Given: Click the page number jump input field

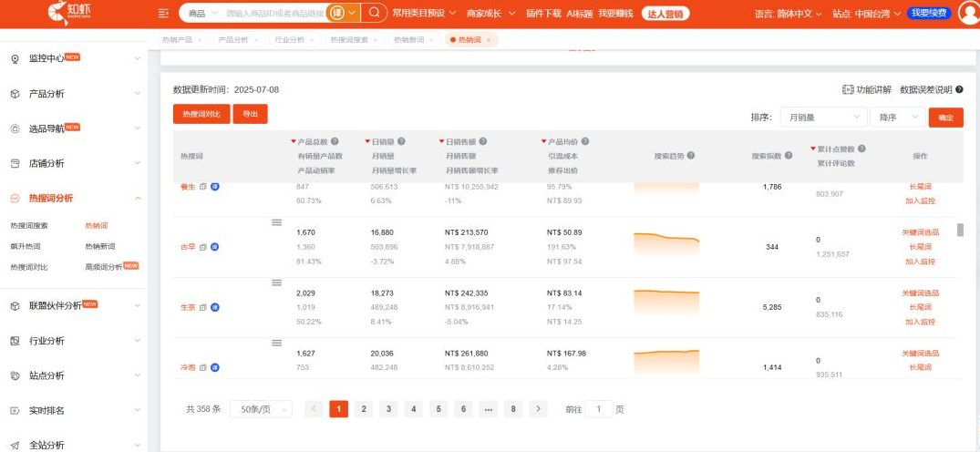Looking at the screenshot, I should click(599, 409).
